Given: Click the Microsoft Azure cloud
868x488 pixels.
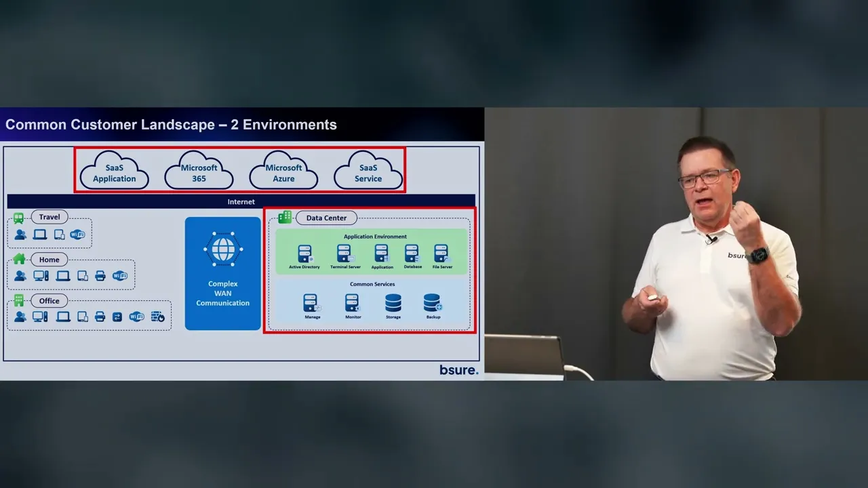Looking at the screenshot, I should tap(283, 171).
